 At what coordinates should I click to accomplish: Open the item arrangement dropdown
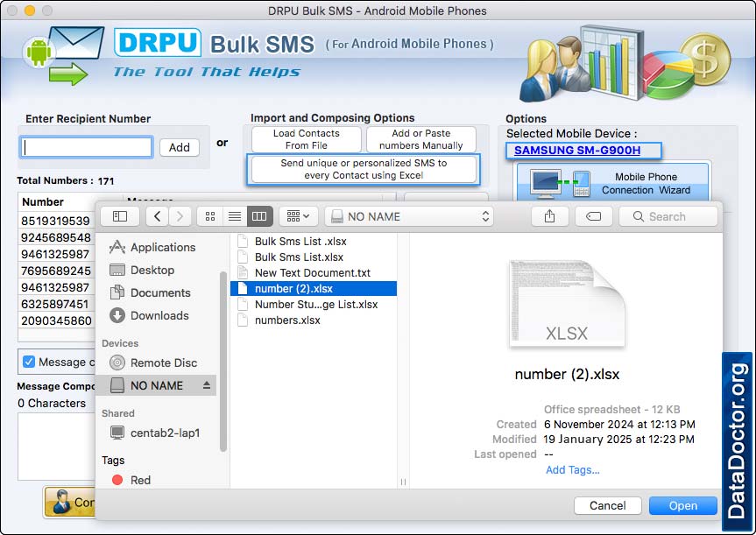[x=298, y=216]
